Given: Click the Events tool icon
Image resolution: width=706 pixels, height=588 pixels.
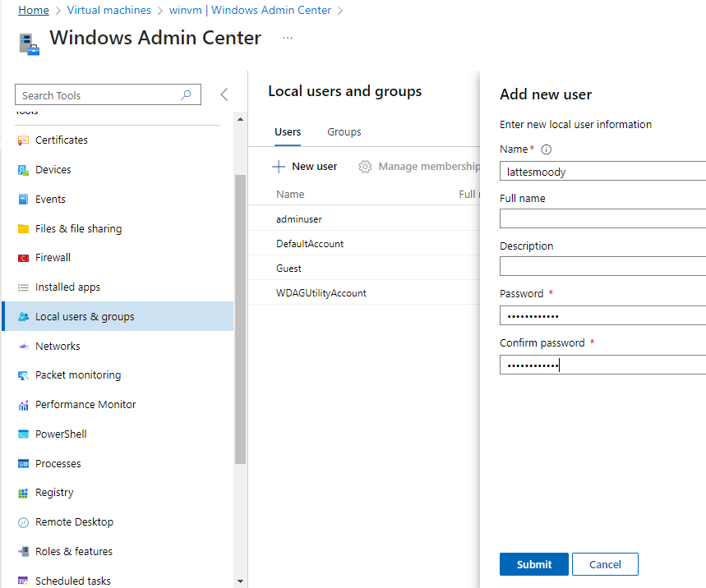Looking at the screenshot, I should click(x=23, y=200).
